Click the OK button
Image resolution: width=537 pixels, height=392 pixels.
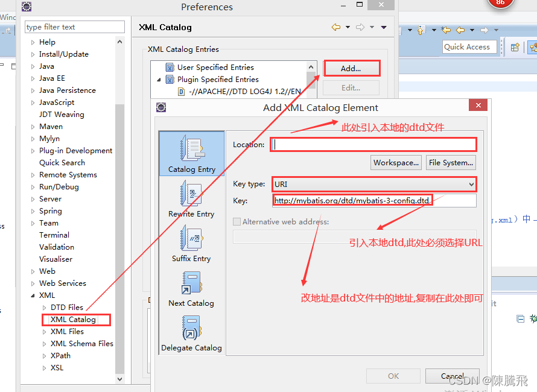(393, 376)
